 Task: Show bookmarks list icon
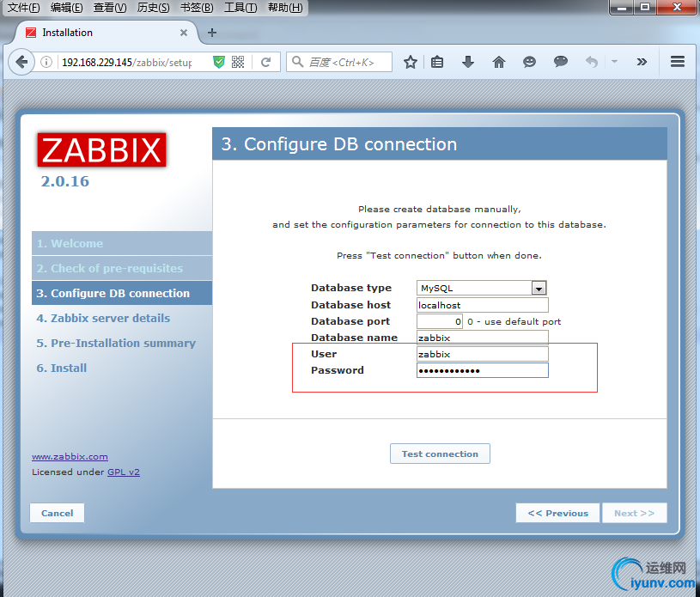click(437, 62)
